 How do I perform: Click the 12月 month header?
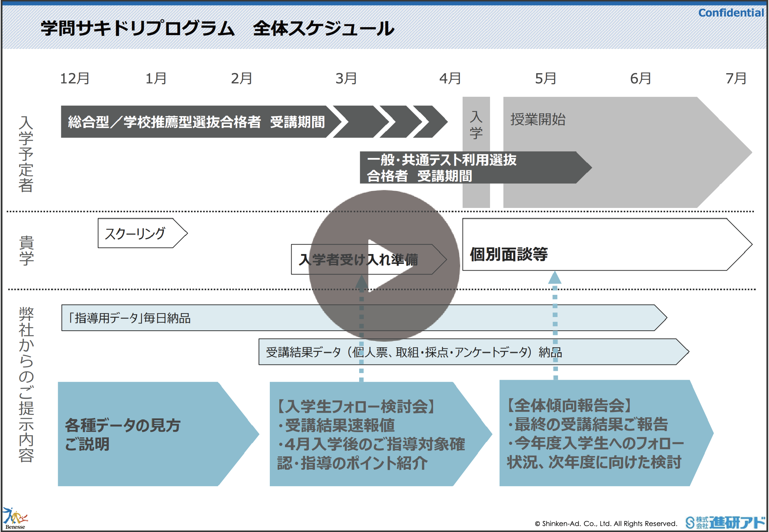[x=75, y=78]
